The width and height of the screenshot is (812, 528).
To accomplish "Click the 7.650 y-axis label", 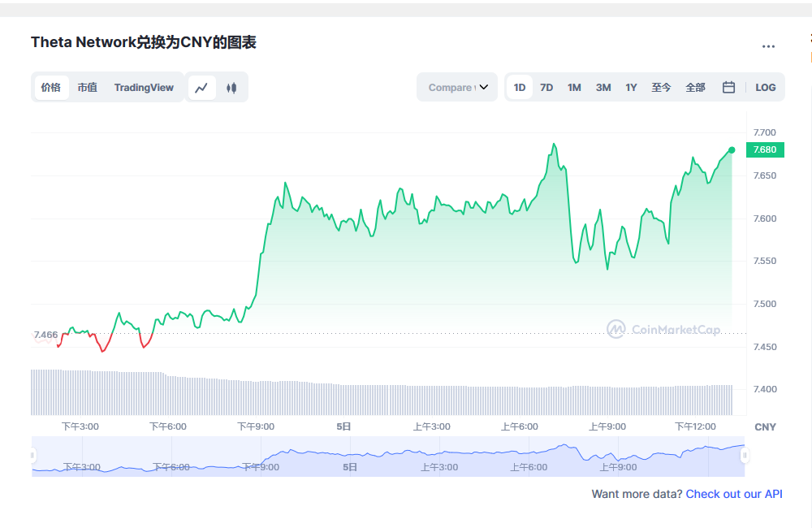I will pyautogui.click(x=765, y=175).
